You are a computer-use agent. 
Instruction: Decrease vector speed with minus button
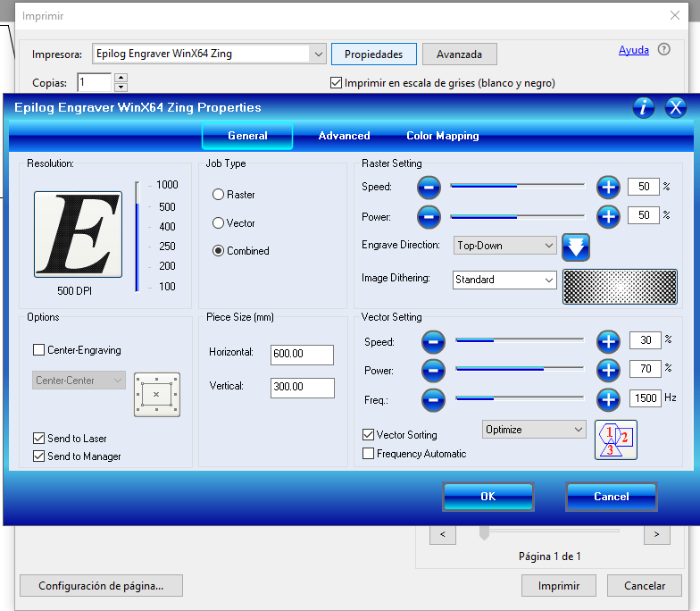coord(433,341)
